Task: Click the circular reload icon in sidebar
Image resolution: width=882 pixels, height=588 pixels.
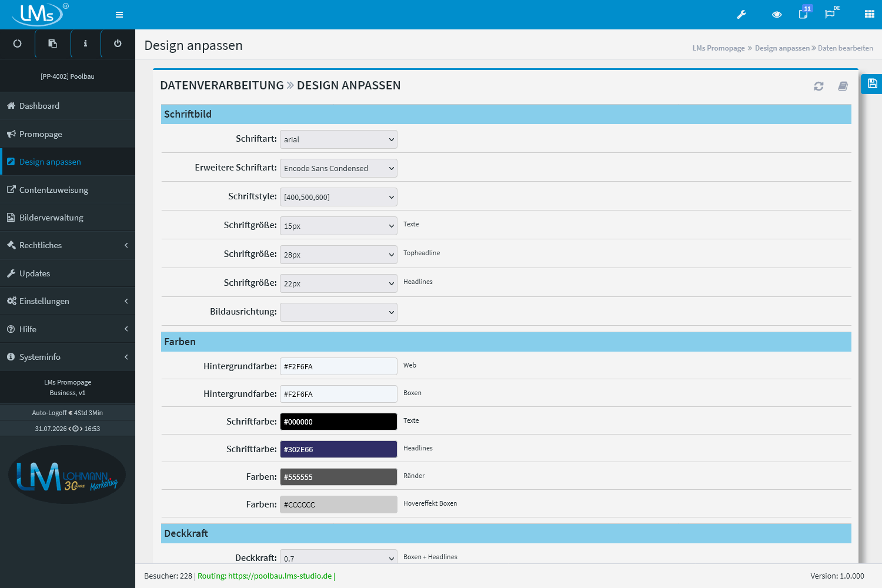Action: point(17,44)
